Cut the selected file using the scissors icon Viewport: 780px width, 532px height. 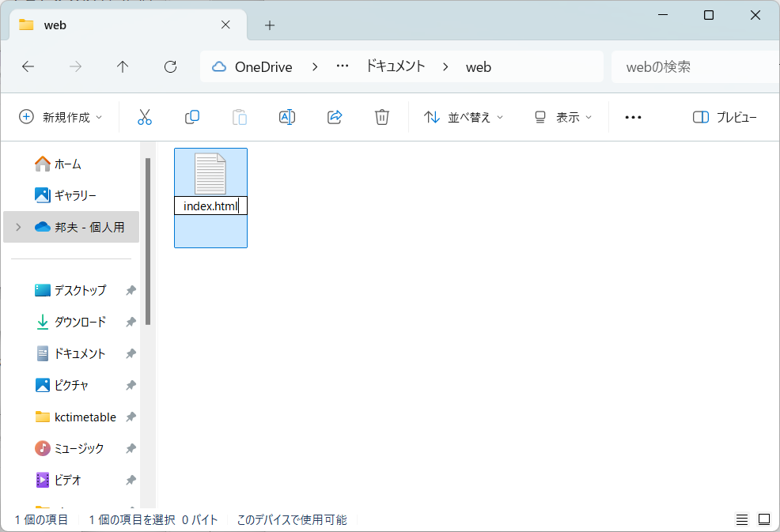(145, 116)
